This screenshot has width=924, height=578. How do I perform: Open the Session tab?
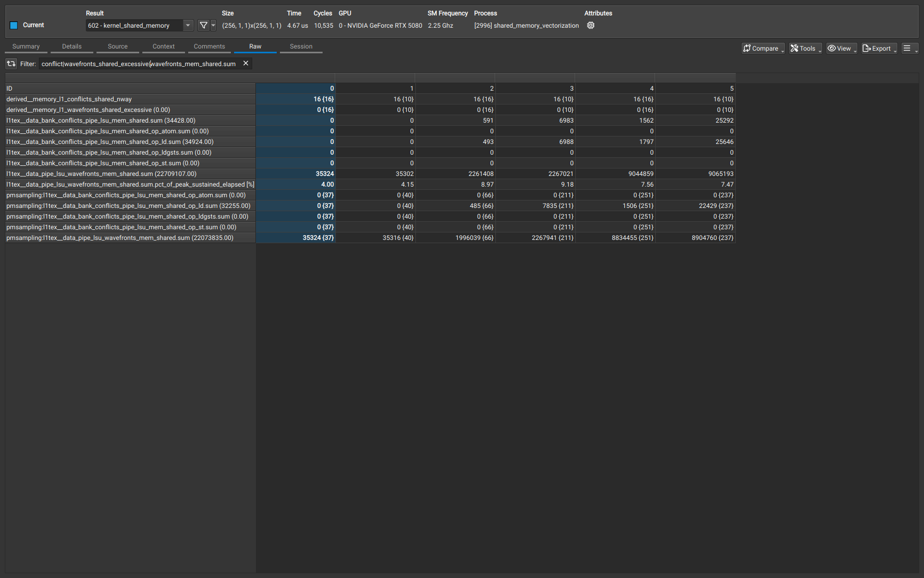pos(301,46)
